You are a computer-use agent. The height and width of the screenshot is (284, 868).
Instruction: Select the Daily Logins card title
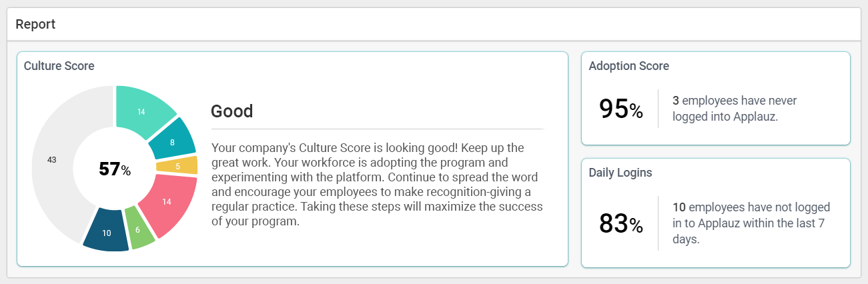point(620,172)
